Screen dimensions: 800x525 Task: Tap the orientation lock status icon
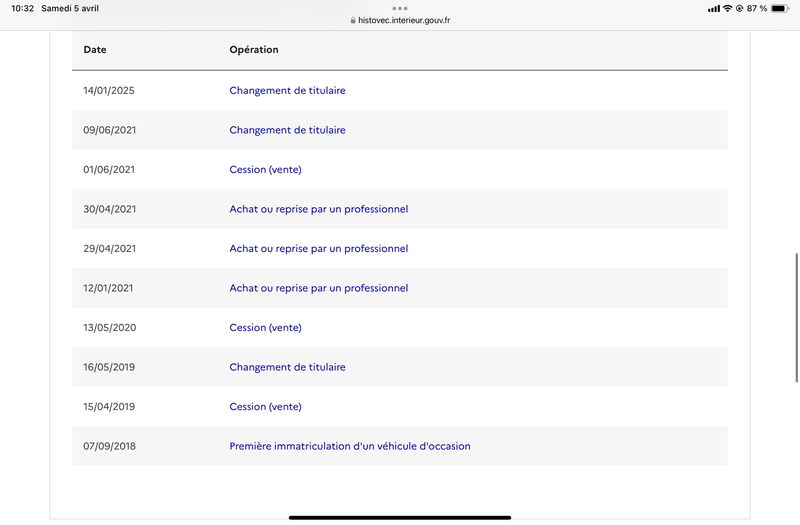[739, 8]
